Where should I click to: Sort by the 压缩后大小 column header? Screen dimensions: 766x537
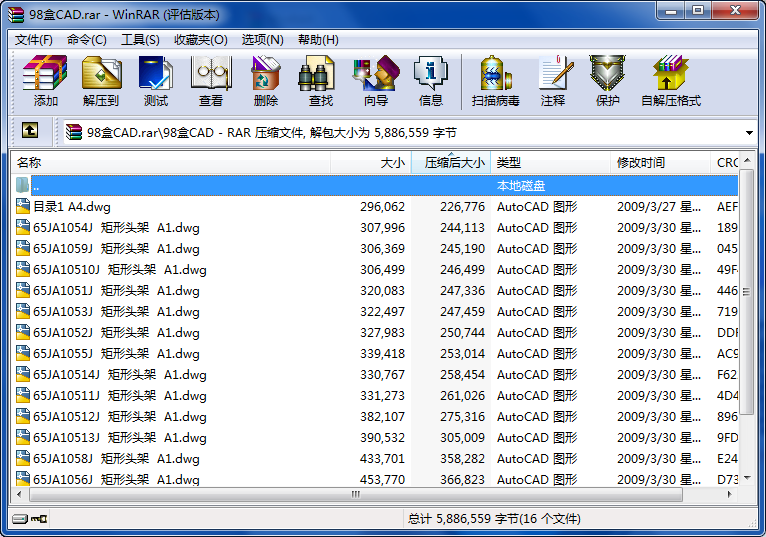(x=451, y=163)
